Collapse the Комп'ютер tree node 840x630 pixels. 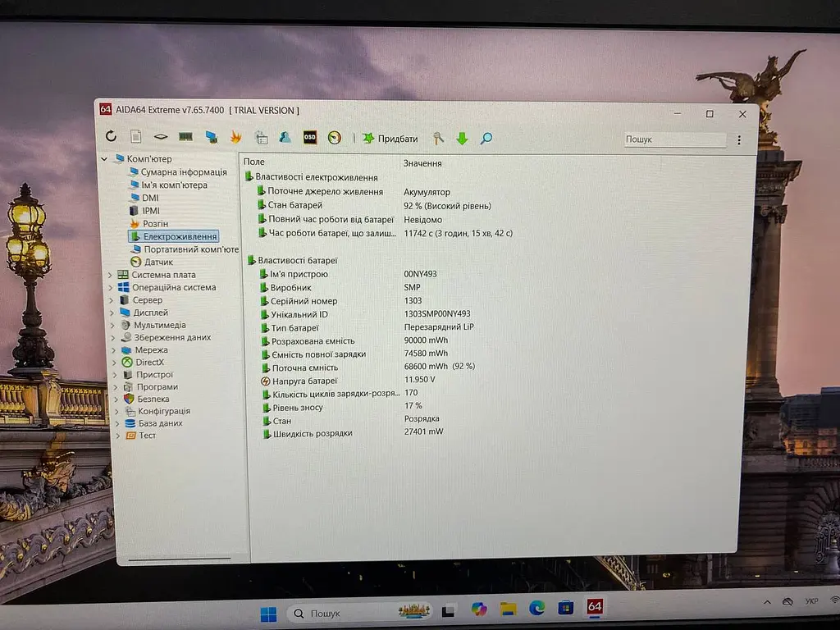pos(104,159)
